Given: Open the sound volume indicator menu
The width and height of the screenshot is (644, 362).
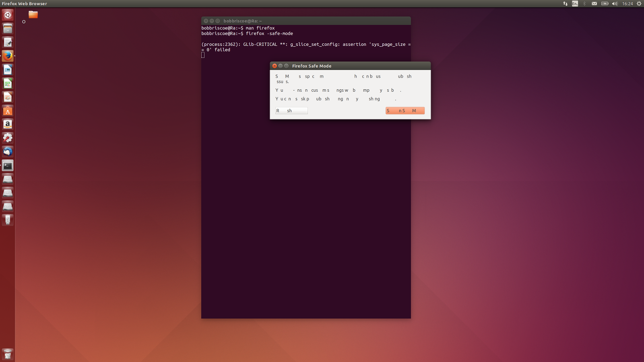Looking at the screenshot, I should 615,4.
